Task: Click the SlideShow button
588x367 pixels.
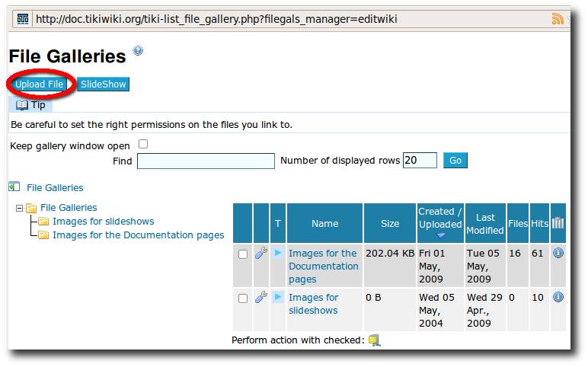Action: click(x=103, y=84)
